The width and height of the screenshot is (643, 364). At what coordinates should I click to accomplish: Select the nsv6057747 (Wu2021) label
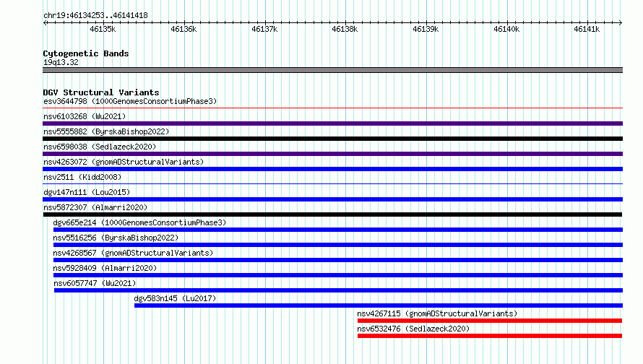[x=95, y=283]
